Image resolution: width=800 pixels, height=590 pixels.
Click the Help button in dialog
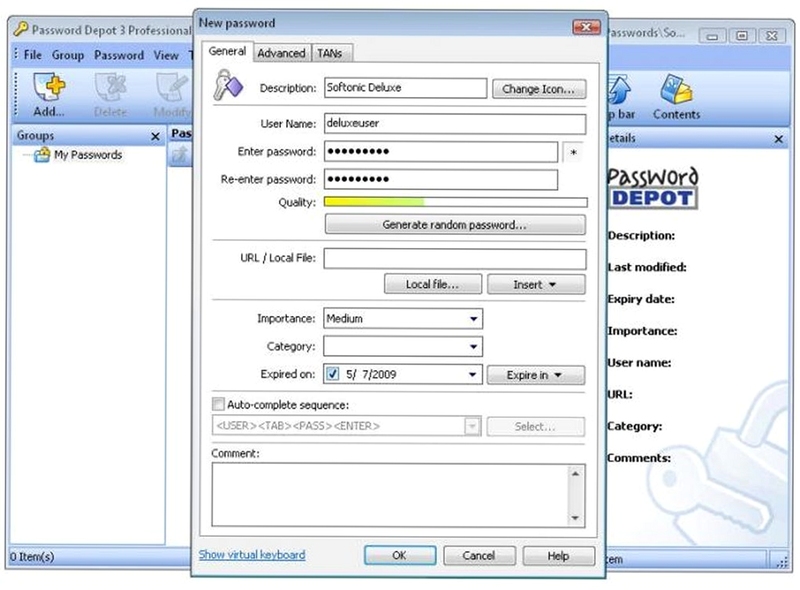coord(559,555)
